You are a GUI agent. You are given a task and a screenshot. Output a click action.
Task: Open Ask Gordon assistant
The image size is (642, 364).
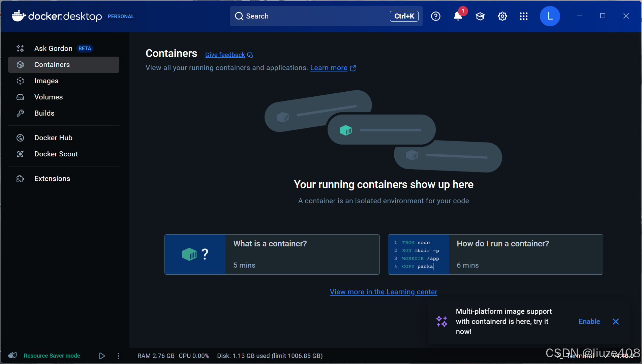64,49
